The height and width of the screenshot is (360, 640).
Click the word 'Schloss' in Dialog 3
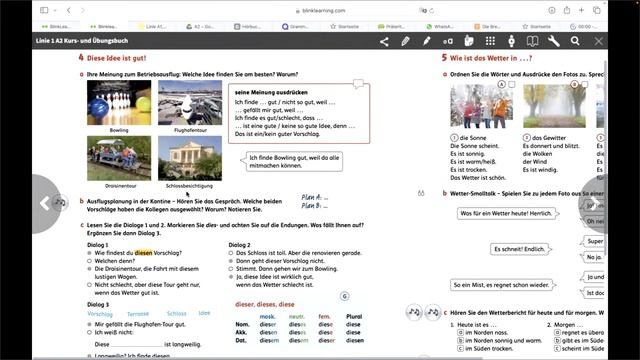[x=176, y=313]
